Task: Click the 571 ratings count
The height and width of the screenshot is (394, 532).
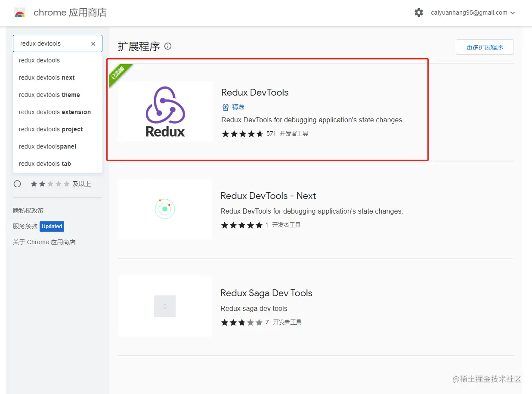Action: (271, 133)
